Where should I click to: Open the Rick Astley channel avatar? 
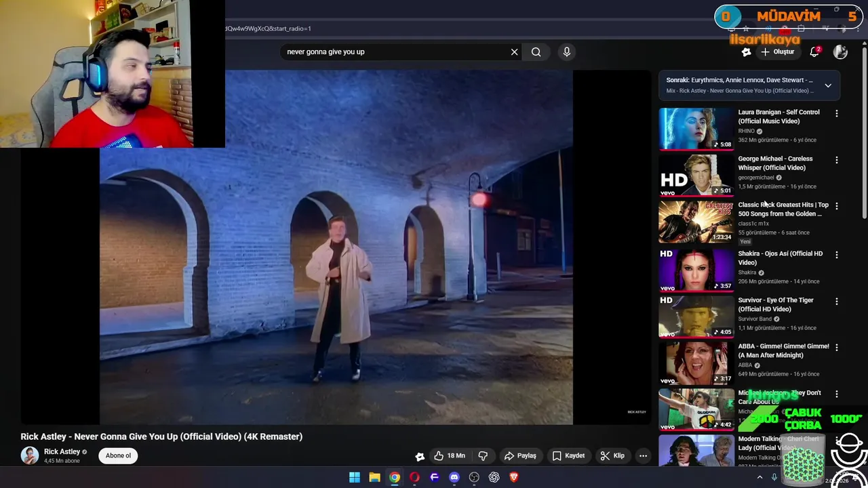click(x=30, y=455)
